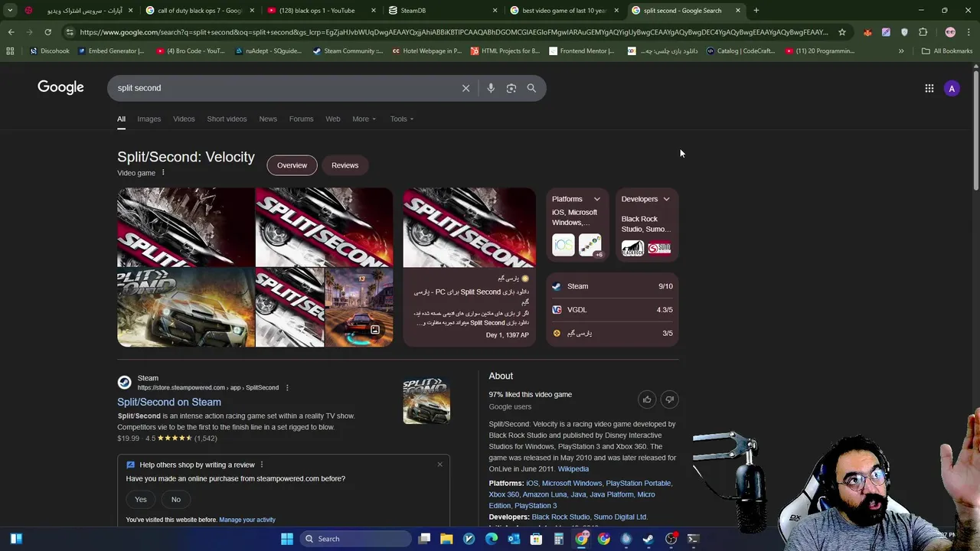Switch to Short videos tab
The width and height of the screenshot is (980, 551).
click(x=227, y=119)
